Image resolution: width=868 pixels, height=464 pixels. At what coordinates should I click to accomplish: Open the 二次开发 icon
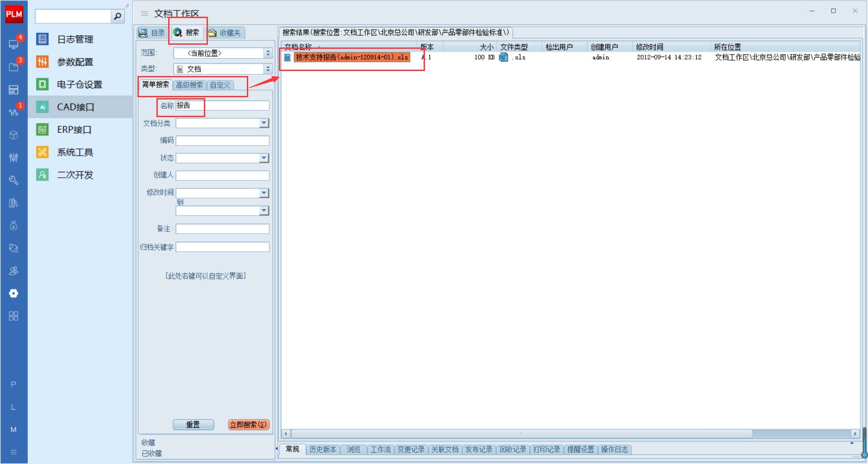(x=42, y=175)
